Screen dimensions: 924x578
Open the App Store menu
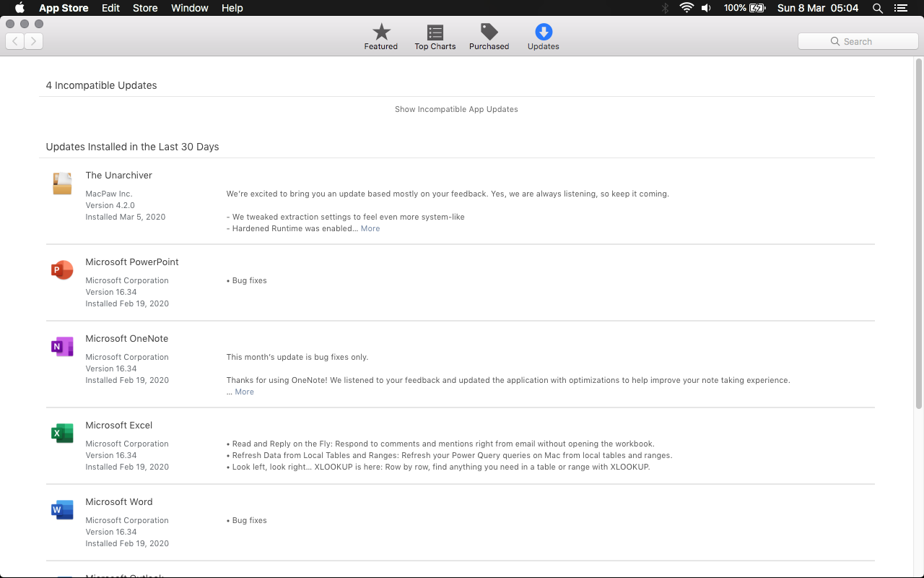click(x=64, y=8)
